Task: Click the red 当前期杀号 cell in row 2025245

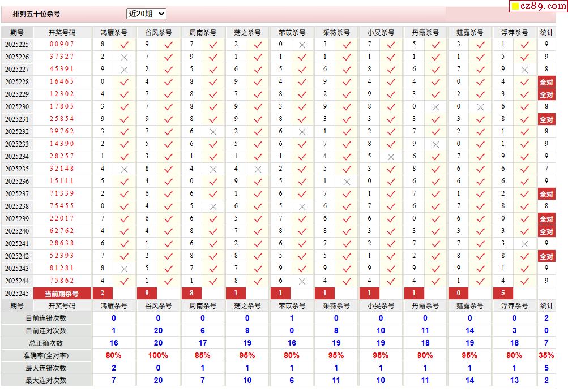Action: point(62,294)
